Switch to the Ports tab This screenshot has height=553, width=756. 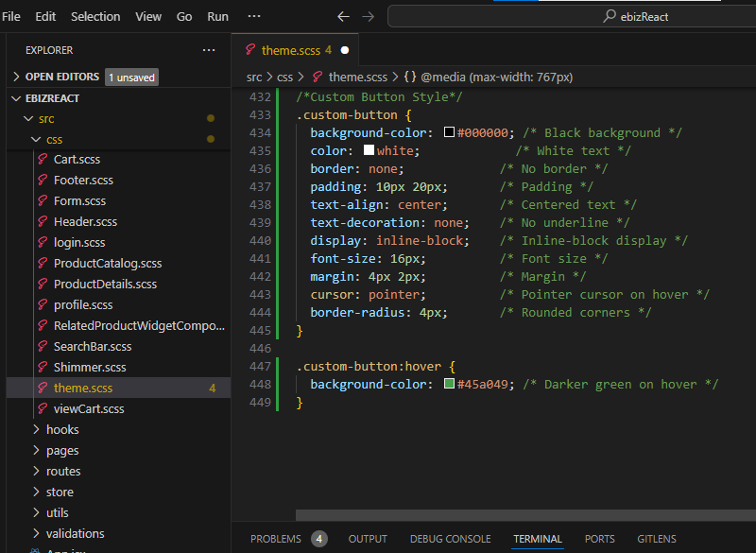[600, 539]
